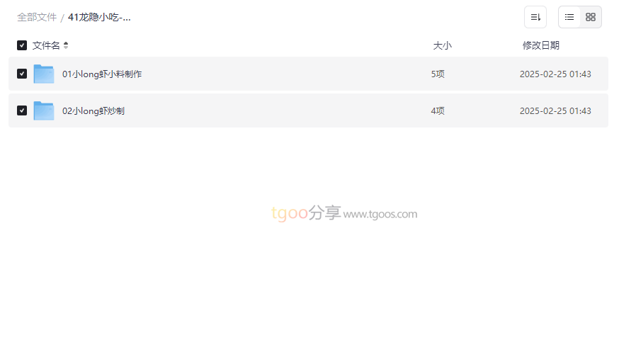
Task: Switch to list view layout
Action: click(x=569, y=17)
